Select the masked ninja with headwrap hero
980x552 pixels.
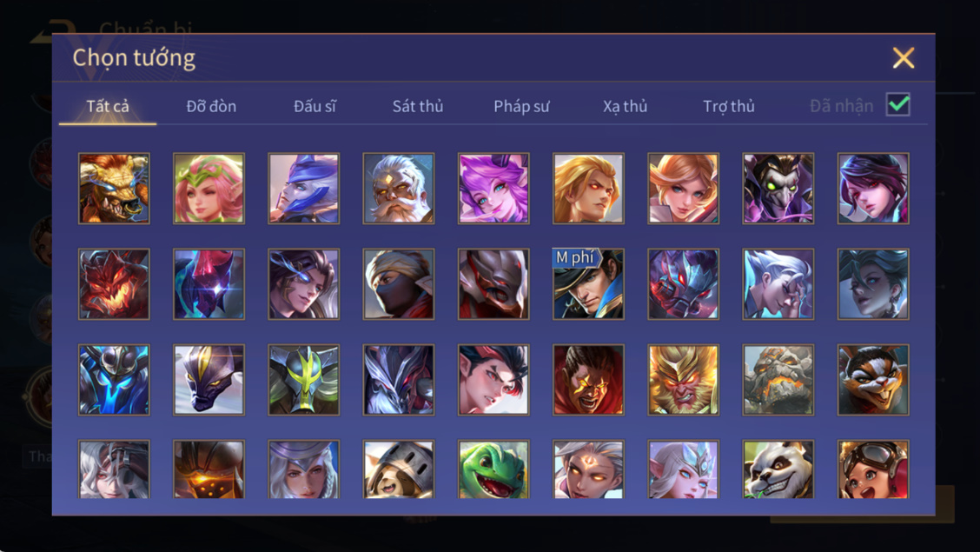[398, 283]
